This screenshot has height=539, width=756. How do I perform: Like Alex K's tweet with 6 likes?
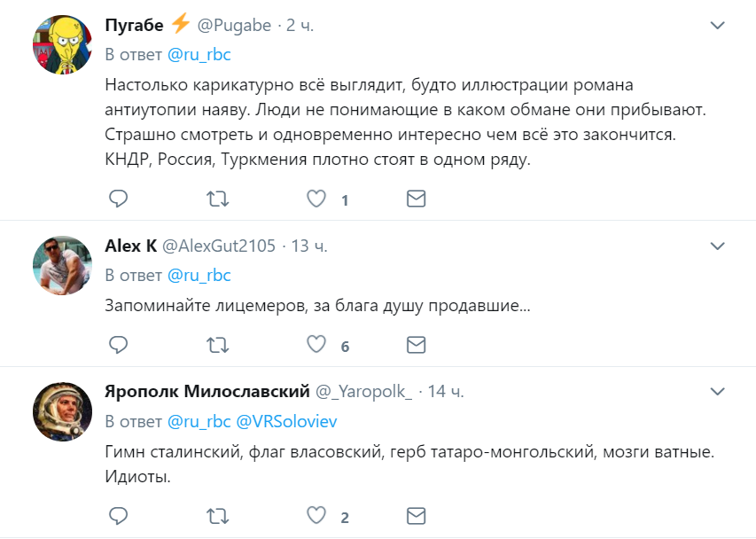coord(316,344)
